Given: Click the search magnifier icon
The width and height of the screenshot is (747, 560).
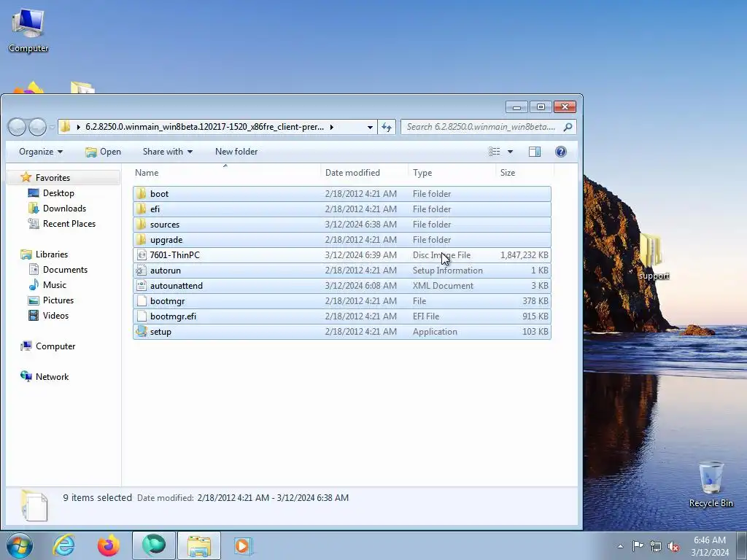Looking at the screenshot, I should (x=568, y=127).
